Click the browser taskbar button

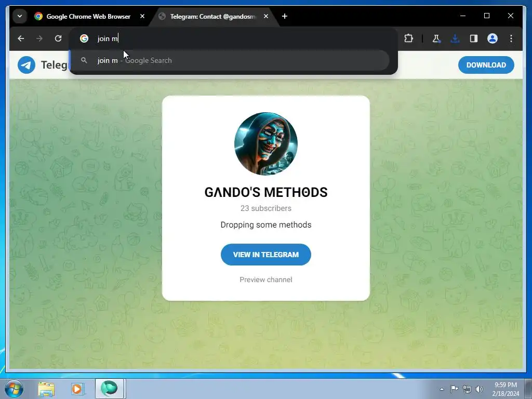109,389
